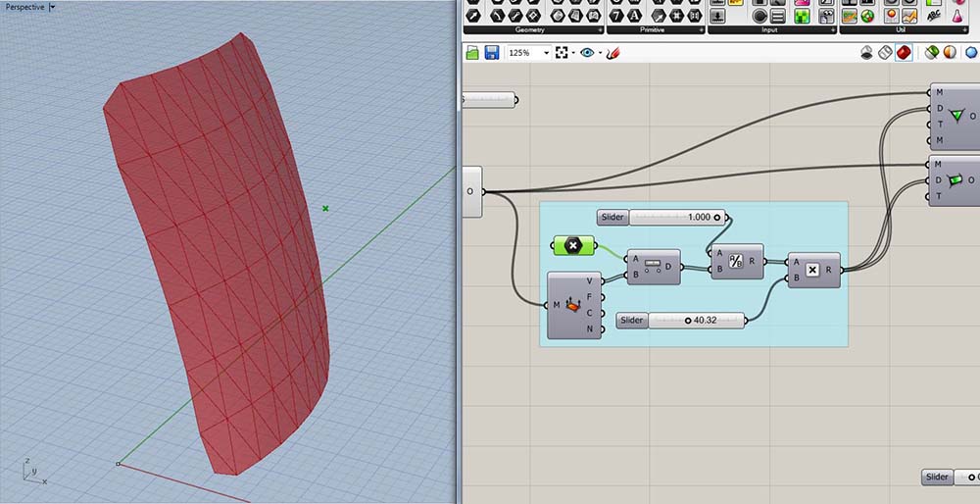Expand the Geometry panel with its plus
Image resolution: width=980 pixels, height=504 pixels.
600,30
